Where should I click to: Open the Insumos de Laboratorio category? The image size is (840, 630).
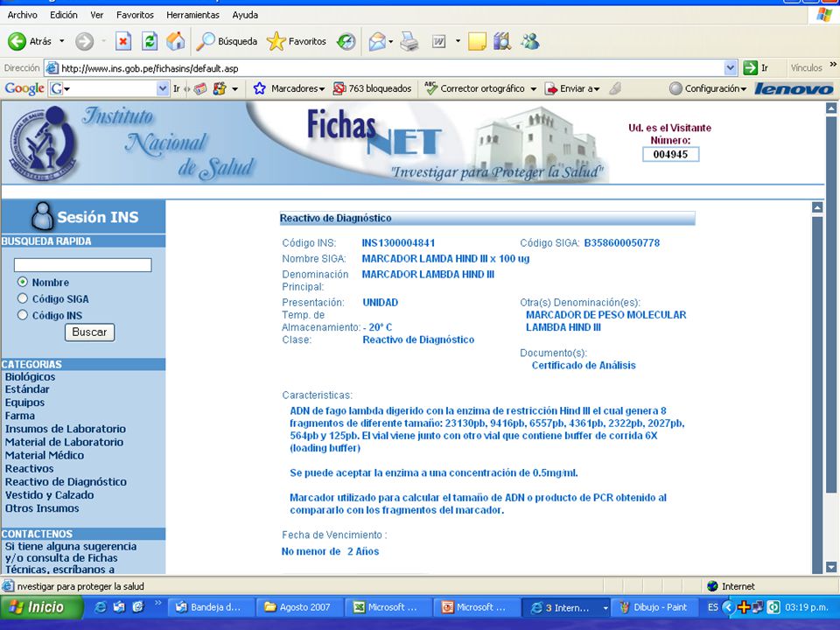coord(66,429)
